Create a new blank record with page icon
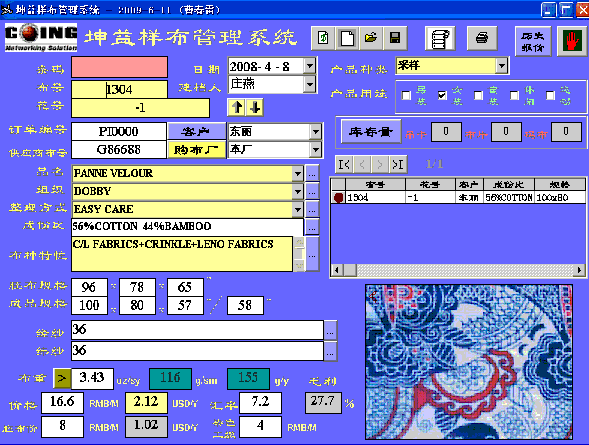589x445 pixels. pos(347,38)
